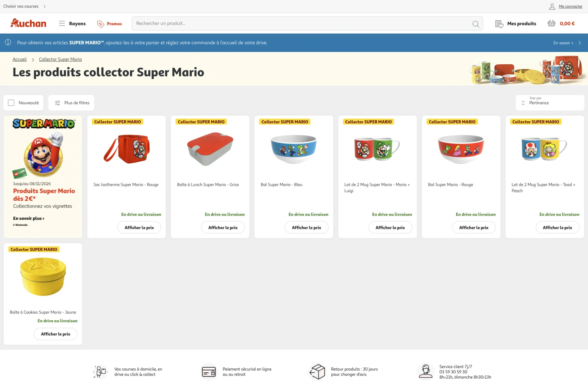Open the Boîte à Cookies Jaune image
The width and height of the screenshot is (588, 389).
click(43, 276)
